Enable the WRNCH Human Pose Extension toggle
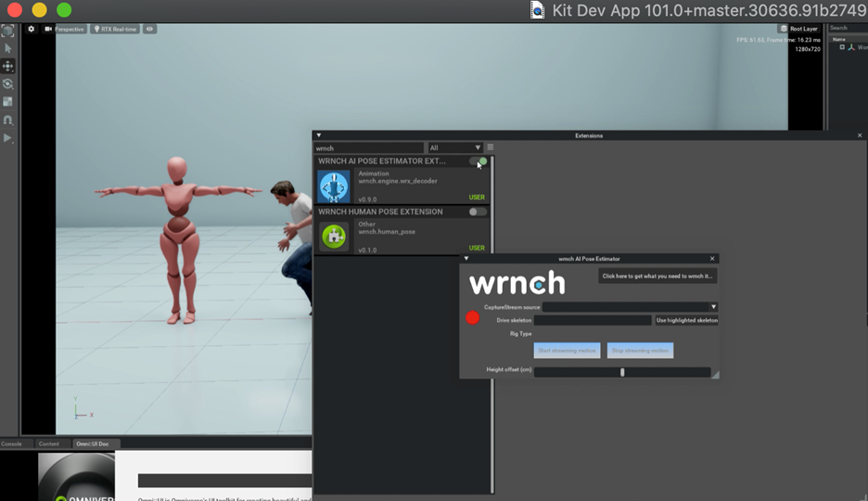The width and height of the screenshot is (868, 501). point(478,212)
